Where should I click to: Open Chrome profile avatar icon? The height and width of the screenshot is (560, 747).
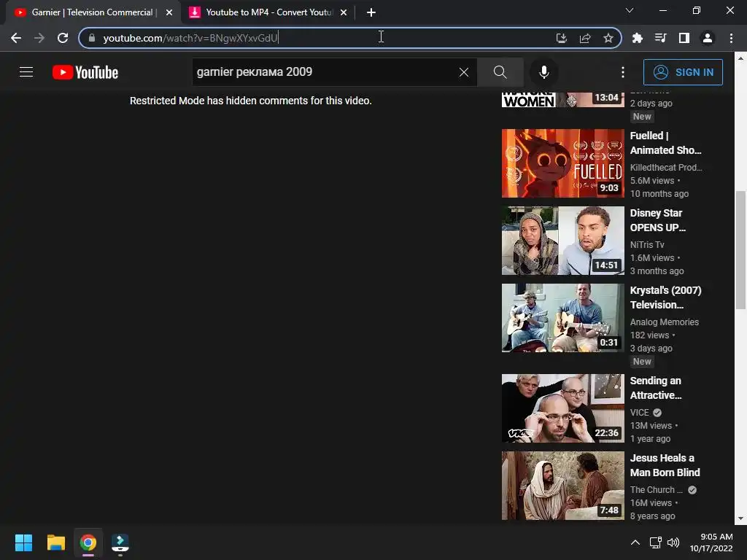tap(708, 38)
